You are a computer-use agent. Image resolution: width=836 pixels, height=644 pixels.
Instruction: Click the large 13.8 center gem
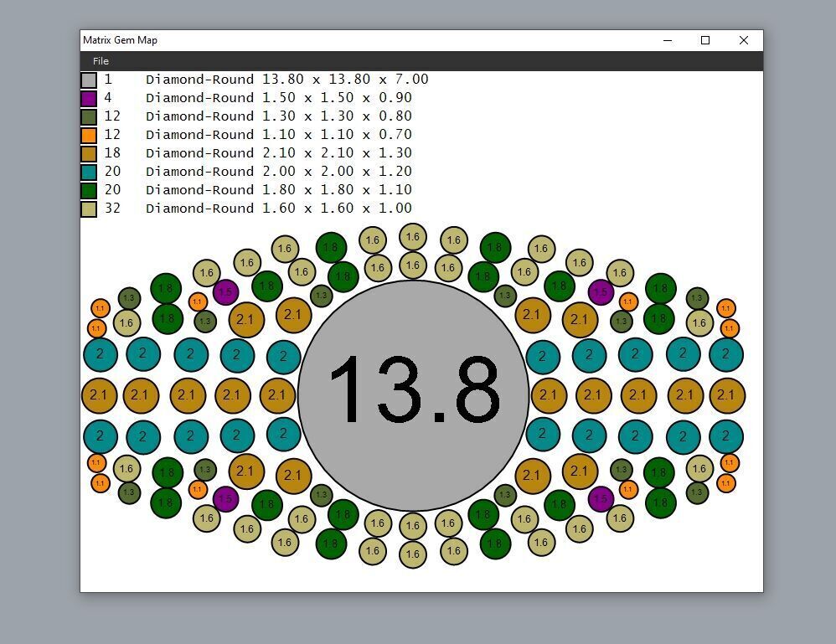(x=413, y=395)
